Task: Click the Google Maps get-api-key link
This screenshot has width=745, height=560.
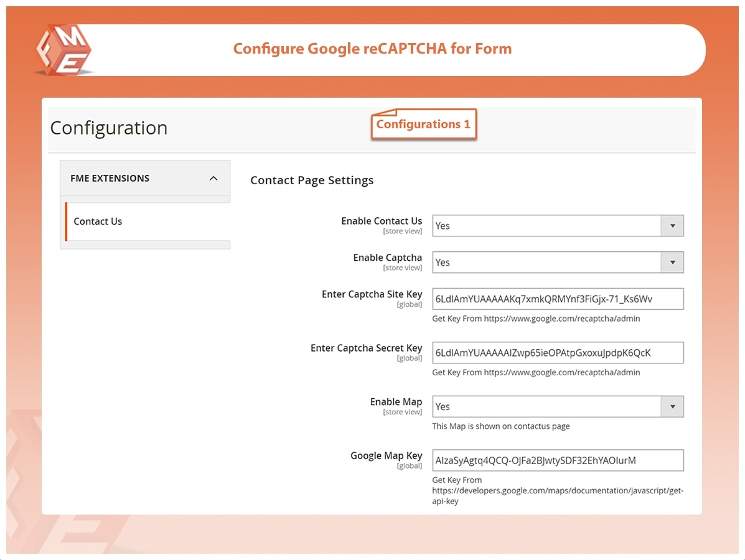Action: (557, 491)
